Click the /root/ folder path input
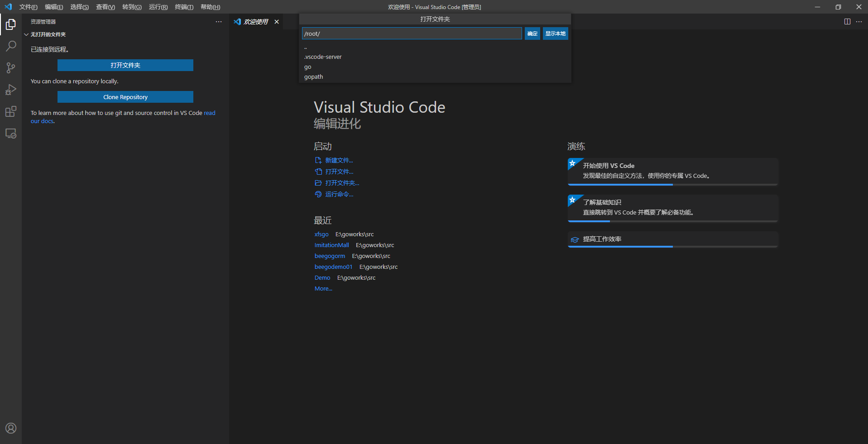The height and width of the screenshot is (444, 868). 412,33
